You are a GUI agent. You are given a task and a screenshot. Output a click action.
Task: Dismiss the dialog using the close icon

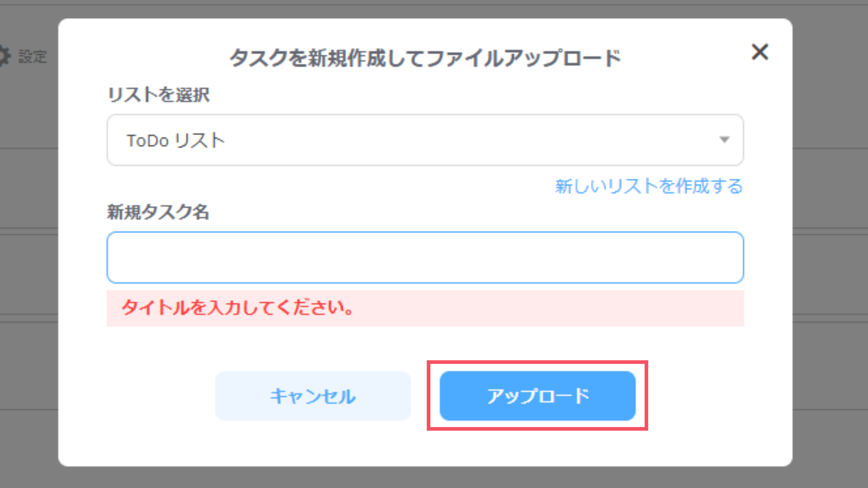760,52
